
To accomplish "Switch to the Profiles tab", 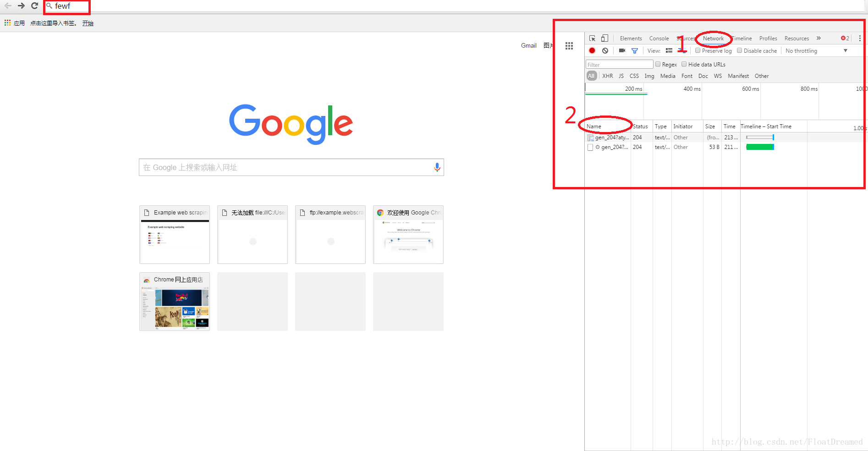I will pyautogui.click(x=768, y=38).
